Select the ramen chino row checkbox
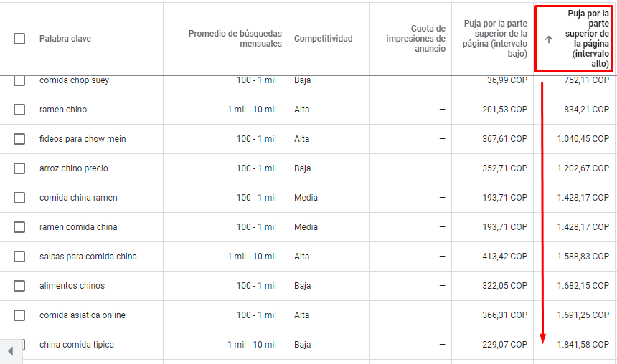Screen dimensions: 617x364 coord(19,110)
